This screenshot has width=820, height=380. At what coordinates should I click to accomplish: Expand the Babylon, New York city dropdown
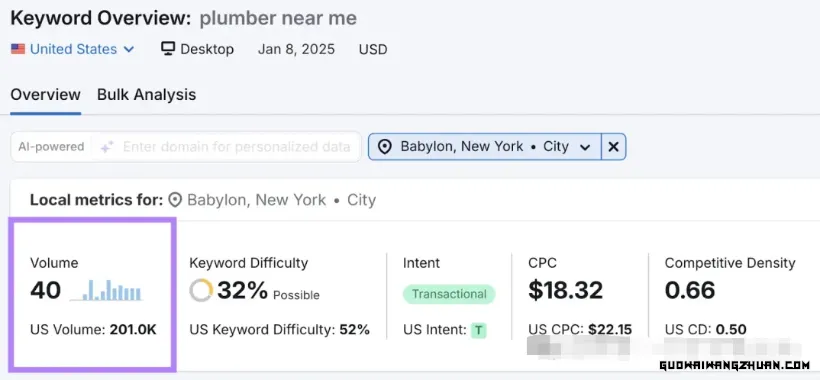pyautogui.click(x=485, y=147)
